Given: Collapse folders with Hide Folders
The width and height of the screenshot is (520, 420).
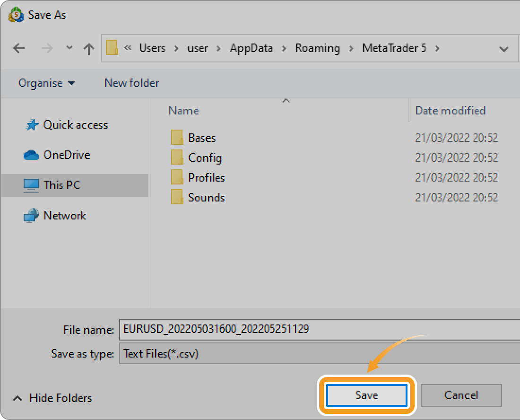Looking at the screenshot, I should (52, 398).
